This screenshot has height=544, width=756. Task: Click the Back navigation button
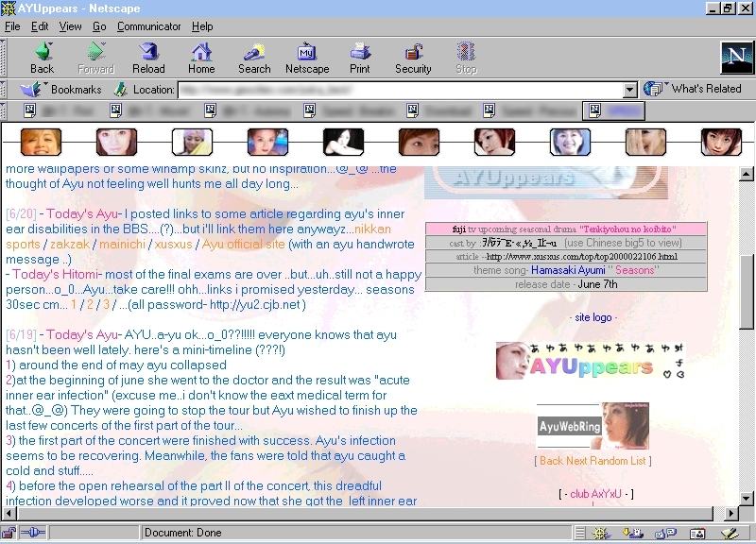coord(42,58)
